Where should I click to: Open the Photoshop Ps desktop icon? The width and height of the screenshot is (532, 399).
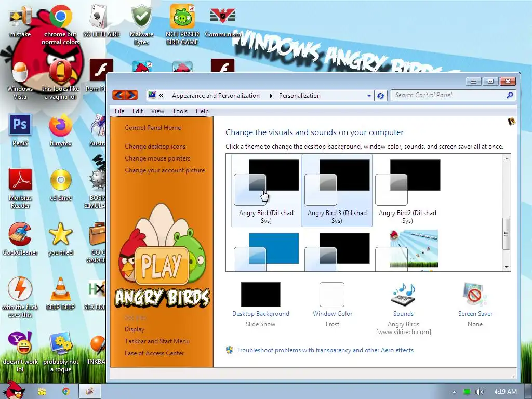coord(20,130)
